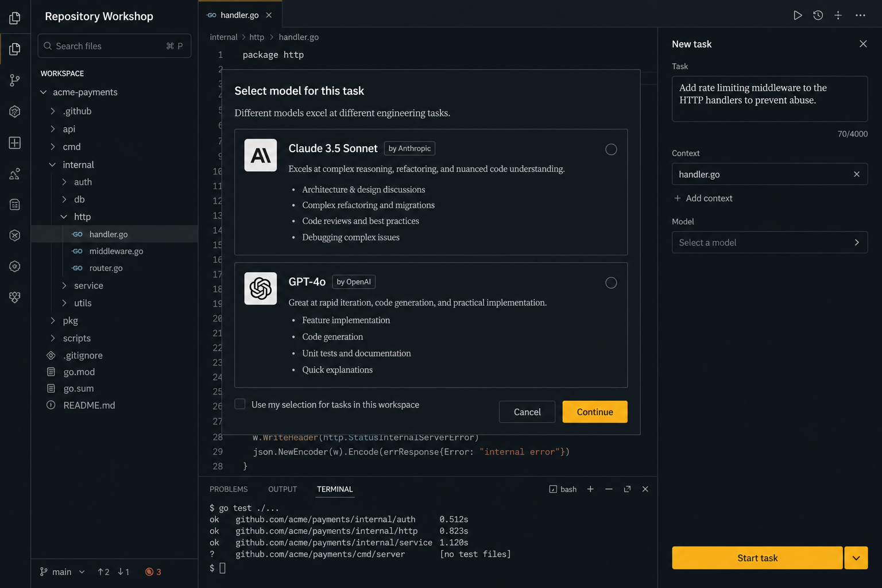Open the bottom-most flower sidebar icon
The height and width of the screenshot is (588, 882).
click(x=15, y=297)
